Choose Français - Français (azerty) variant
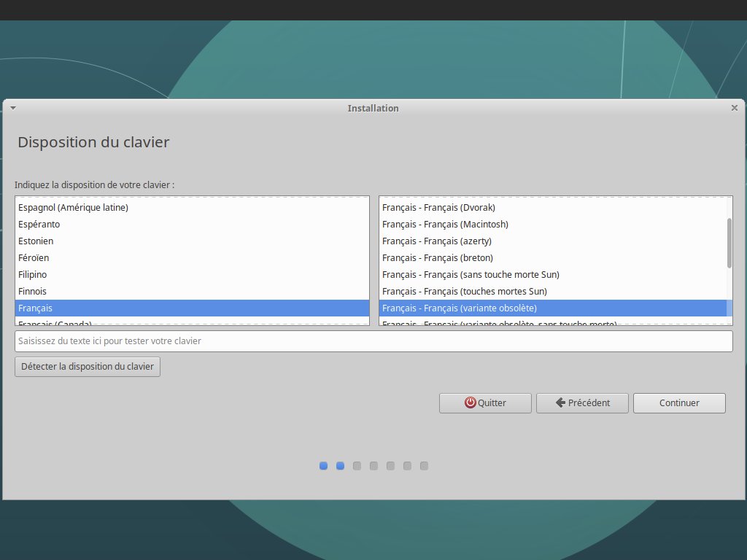The width and height of the screenshot is (747, 560). (436, 241)
